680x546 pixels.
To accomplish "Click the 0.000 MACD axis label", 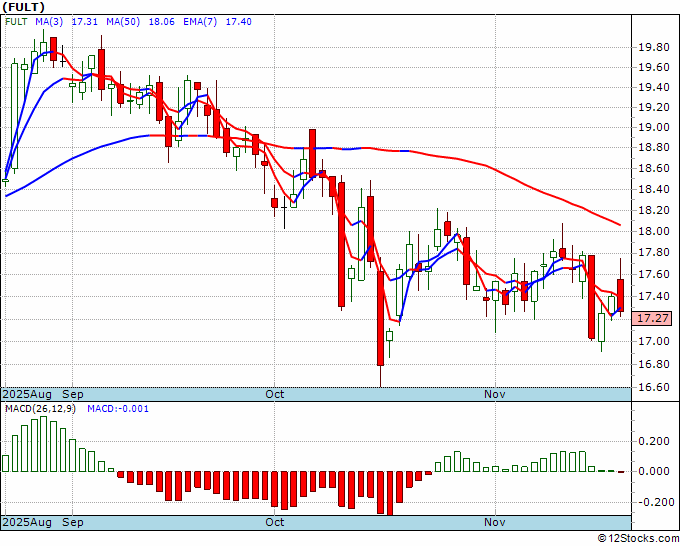I will pos(654,471).
